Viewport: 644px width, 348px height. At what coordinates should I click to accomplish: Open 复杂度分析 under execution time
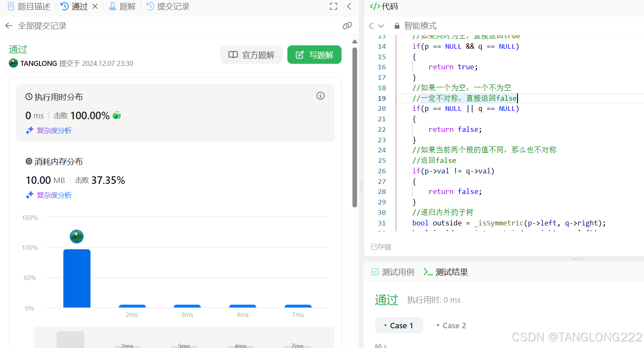click(x=49, y=131)
